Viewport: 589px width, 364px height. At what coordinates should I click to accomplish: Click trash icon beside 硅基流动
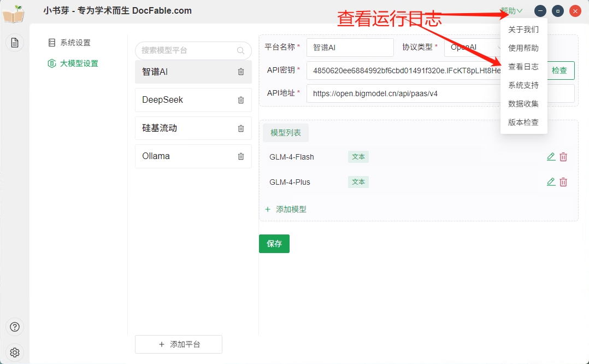point(241,128)
